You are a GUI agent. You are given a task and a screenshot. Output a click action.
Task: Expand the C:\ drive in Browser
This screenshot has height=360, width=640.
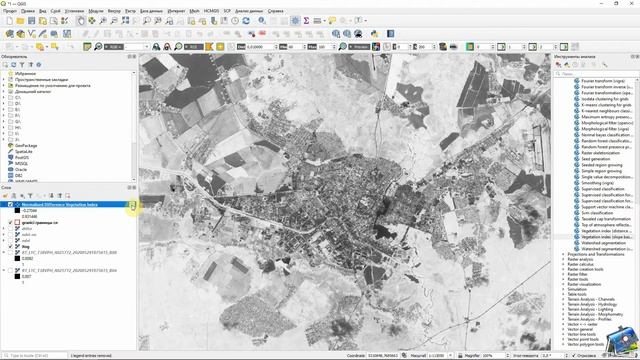pos(4,98)
